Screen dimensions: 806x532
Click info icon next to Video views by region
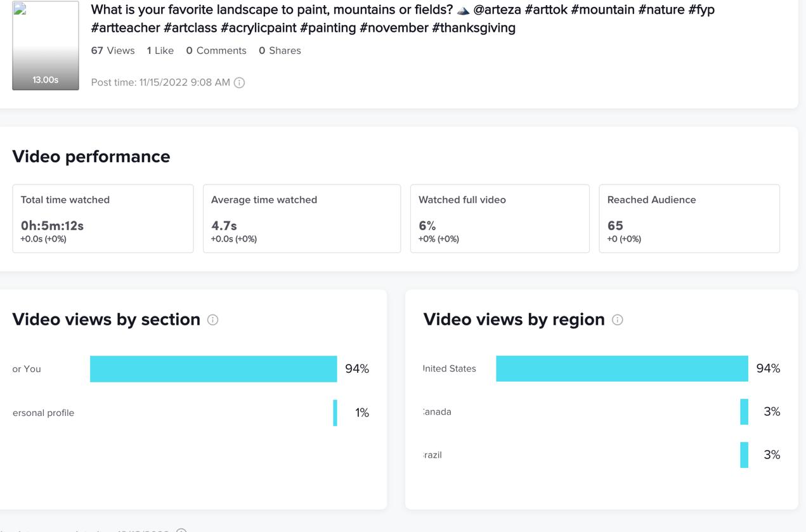(617, 320)
